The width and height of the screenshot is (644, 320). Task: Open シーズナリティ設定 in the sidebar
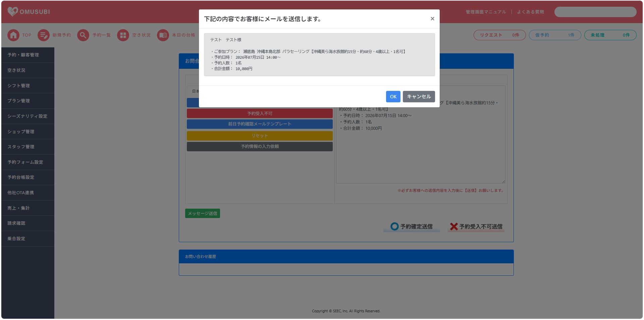pos(28,116)
